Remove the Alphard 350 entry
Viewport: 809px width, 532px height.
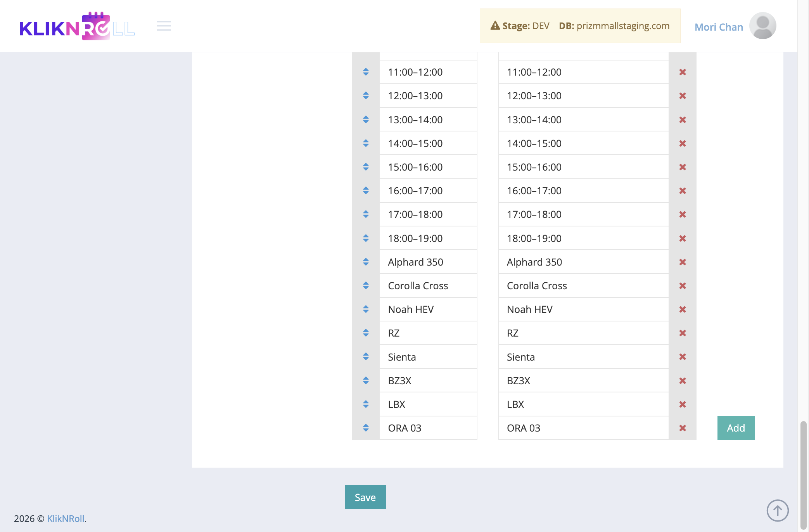(x=683, y=262)
